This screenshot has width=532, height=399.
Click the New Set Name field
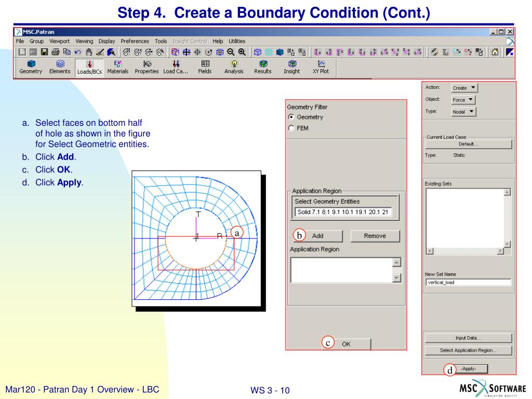click(468, 282)
